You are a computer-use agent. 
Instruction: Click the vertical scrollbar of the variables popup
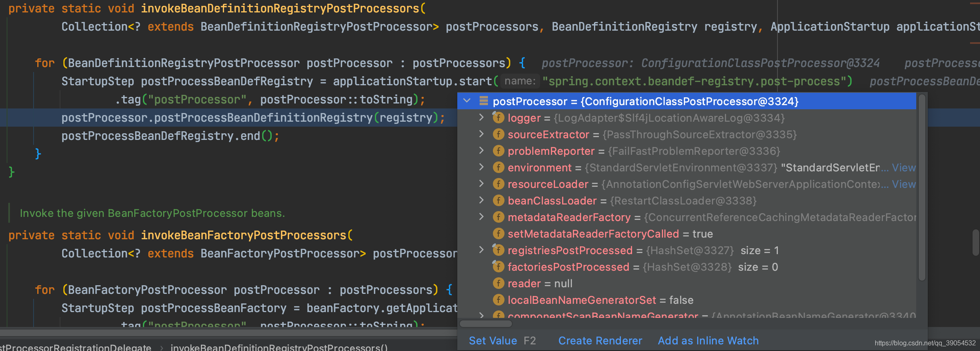click(x=922, y=188)
